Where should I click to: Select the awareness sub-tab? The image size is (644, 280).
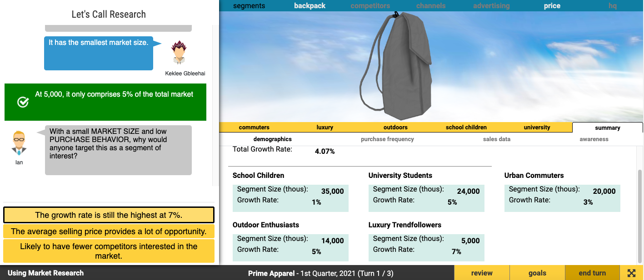click(594, 139)
